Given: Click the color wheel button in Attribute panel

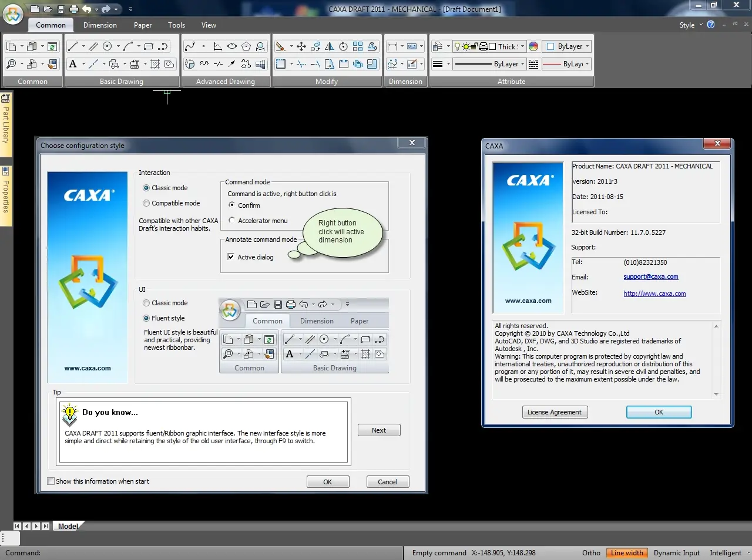Looking at the screenshot, I should click(533, 46).
